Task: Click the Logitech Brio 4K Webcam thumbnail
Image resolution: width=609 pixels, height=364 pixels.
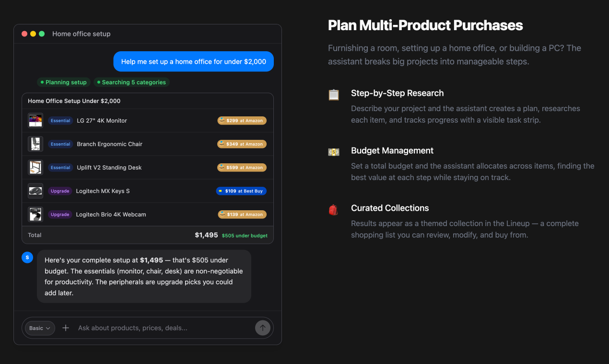Action: click(35, 215)
